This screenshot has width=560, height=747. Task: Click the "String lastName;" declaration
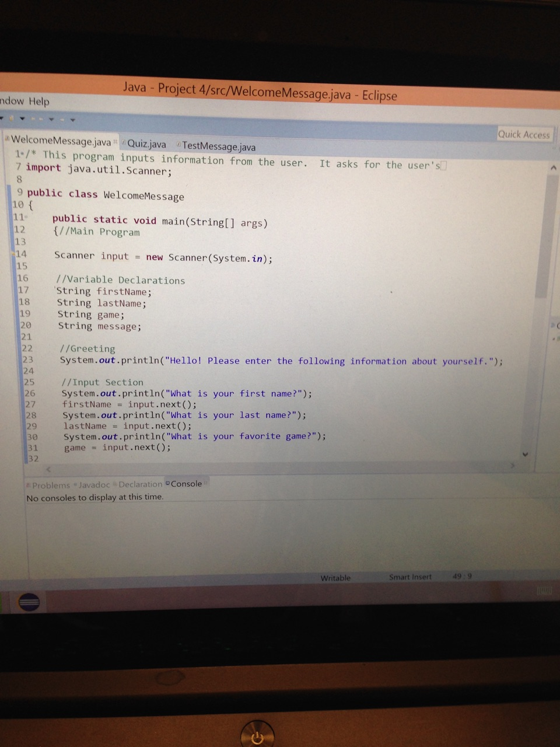point(101,303)
